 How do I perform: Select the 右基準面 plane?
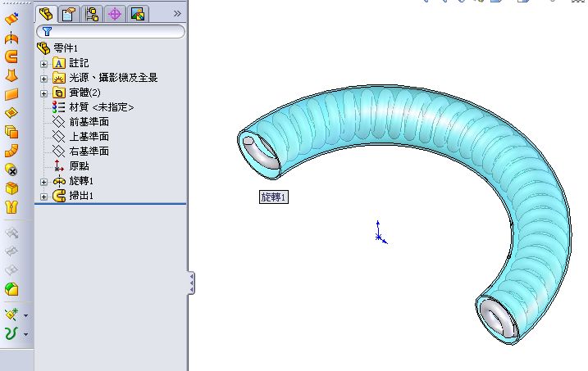[89, 152]
